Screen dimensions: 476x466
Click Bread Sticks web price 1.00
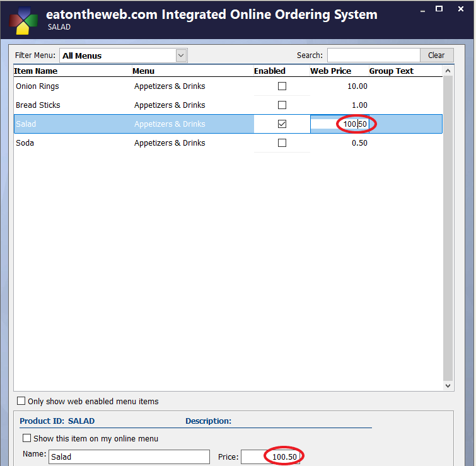click(360, 105)
